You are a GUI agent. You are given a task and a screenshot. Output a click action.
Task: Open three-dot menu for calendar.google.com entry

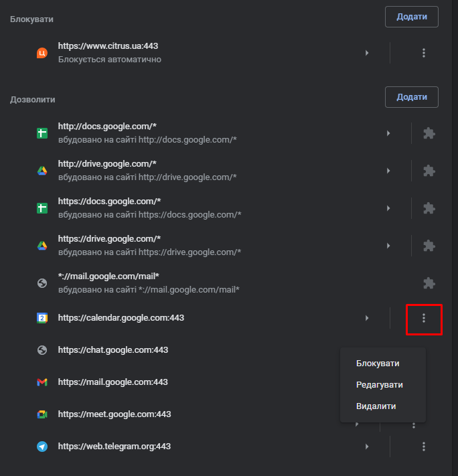(424, 318)
